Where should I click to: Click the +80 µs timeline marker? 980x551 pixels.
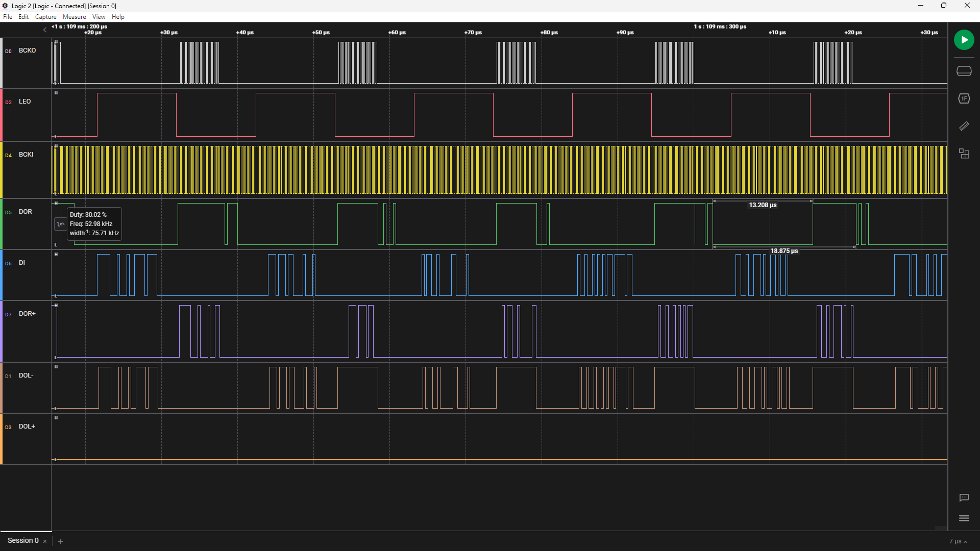(549, 33)
